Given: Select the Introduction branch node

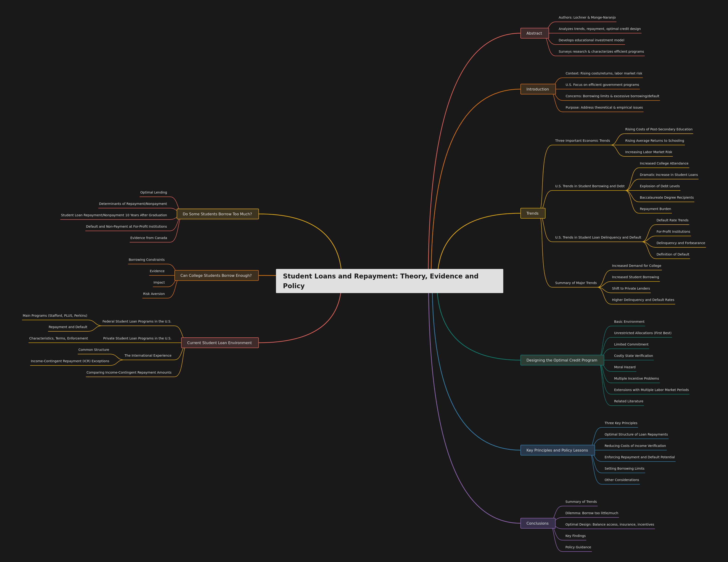Looking at the screenshot, I should [537, 89].
